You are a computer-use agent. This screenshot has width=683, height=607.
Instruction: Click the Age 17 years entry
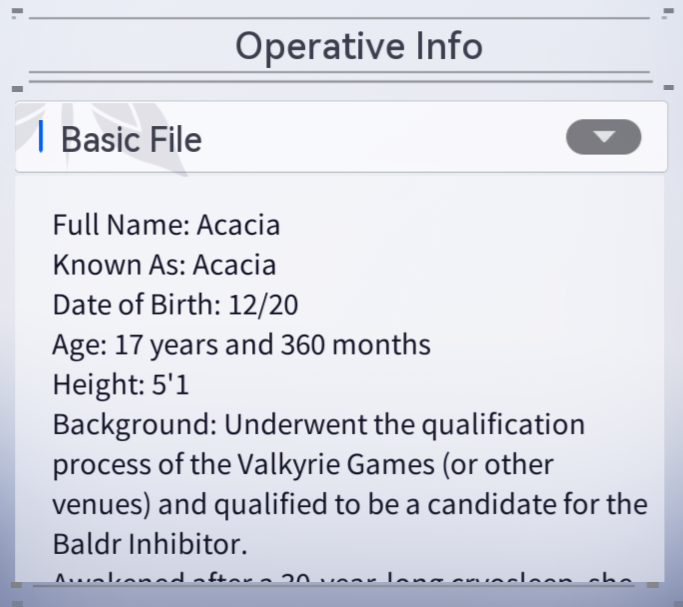[x=241, y=345]
